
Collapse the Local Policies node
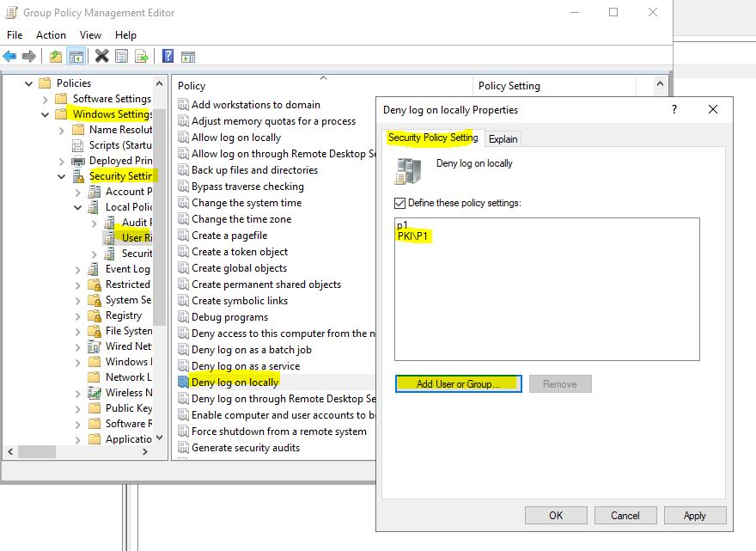tap(77, 207)
